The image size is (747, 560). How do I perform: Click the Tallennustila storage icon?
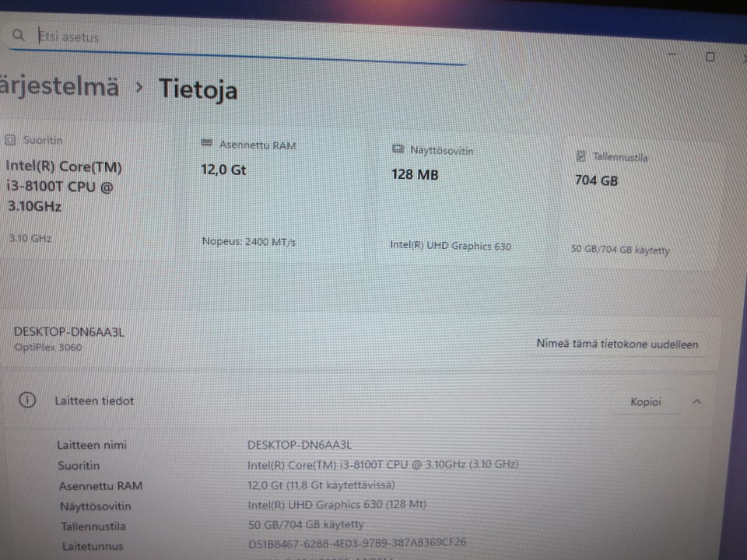[580, 156]
